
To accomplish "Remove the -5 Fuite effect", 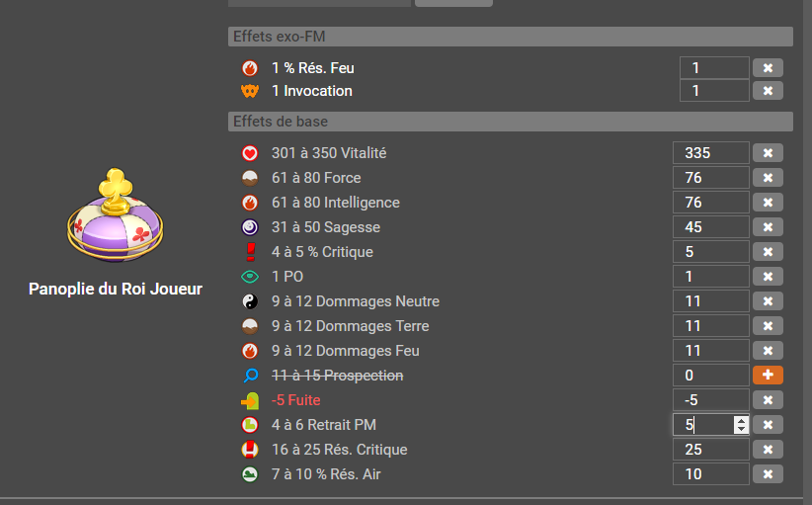I will click(x=768, y=400).
